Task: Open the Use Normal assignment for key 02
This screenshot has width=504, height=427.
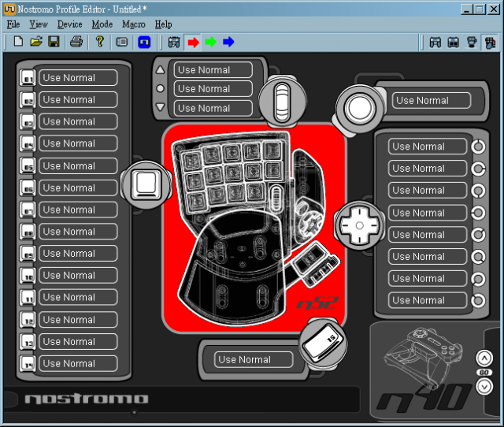Action: click(78, 100)
